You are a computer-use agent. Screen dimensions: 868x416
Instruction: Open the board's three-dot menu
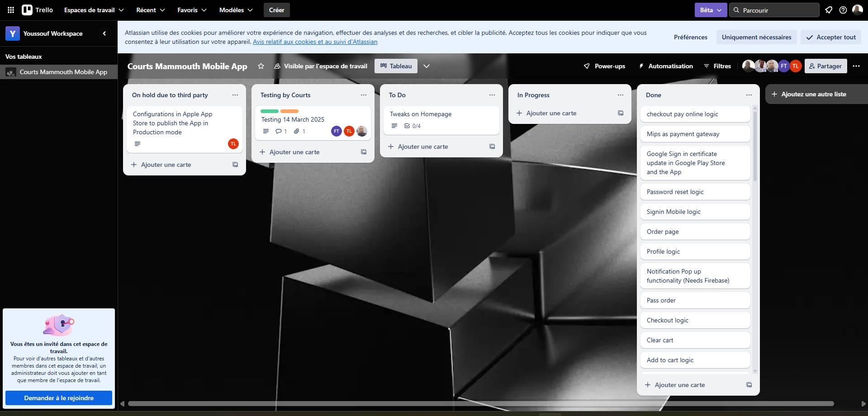click(x=856, y=66)
